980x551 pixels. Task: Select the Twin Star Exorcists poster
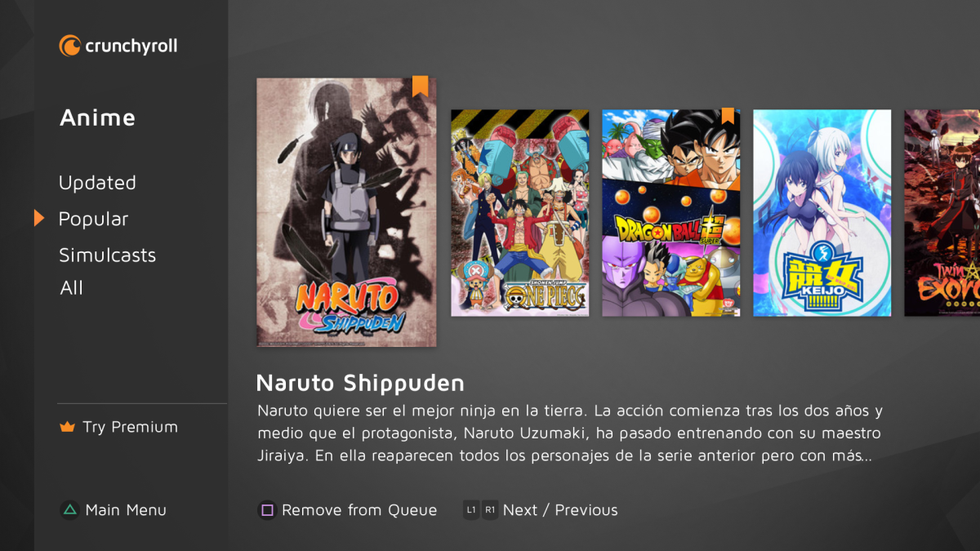point(942,213)
